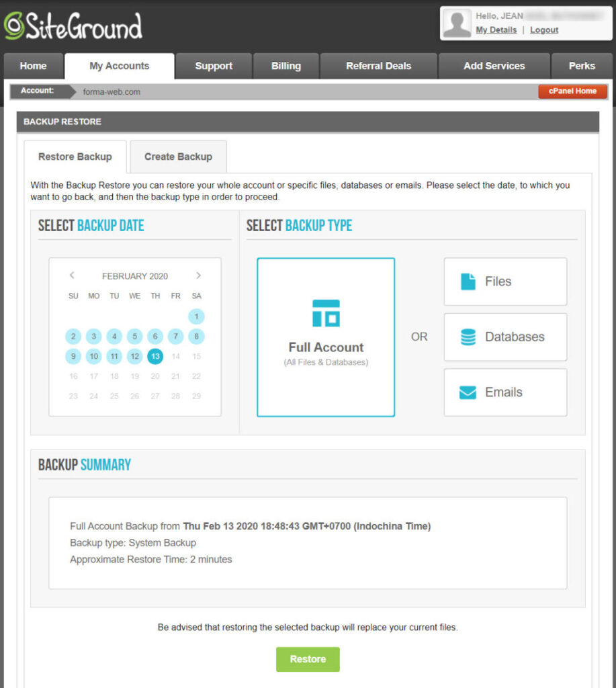Select February 12 in the calendar
Image resolution: width=616 pixels, height=688 pixels.
135,356
